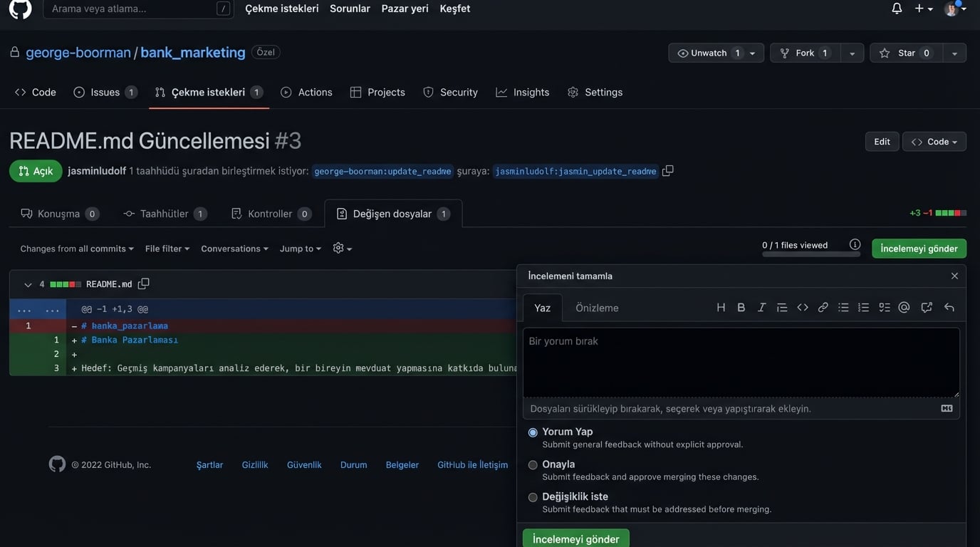Click the italic formatting icon

[761, 308]
